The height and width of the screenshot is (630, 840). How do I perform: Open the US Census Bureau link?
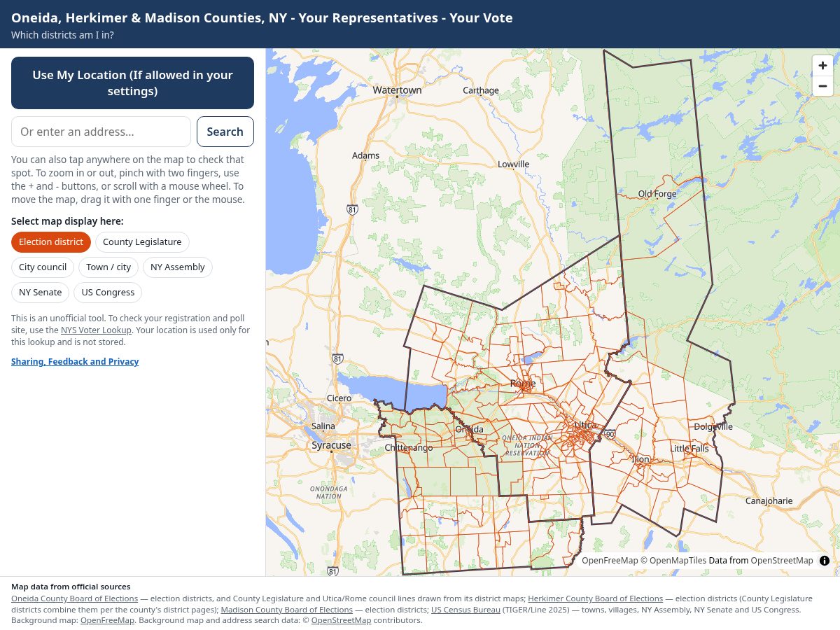point(465,610)
